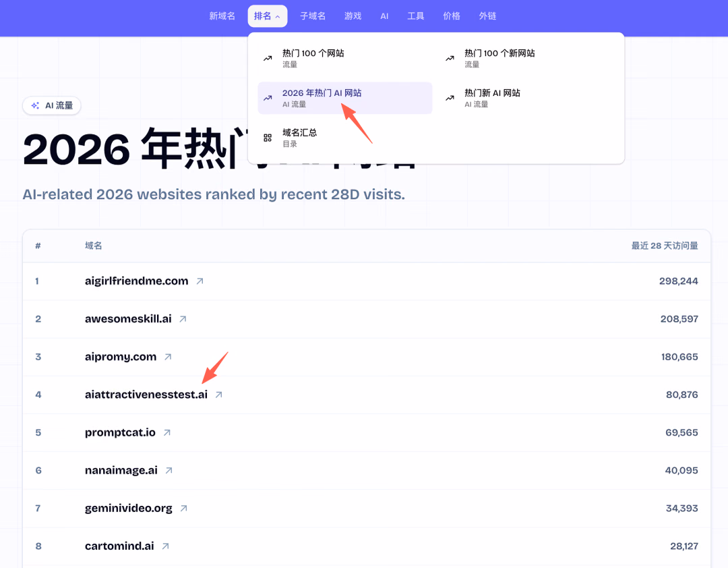Open external link icon beside nanaimage.ai
Viewport: 728px width, 568px height.
(169, 470)
